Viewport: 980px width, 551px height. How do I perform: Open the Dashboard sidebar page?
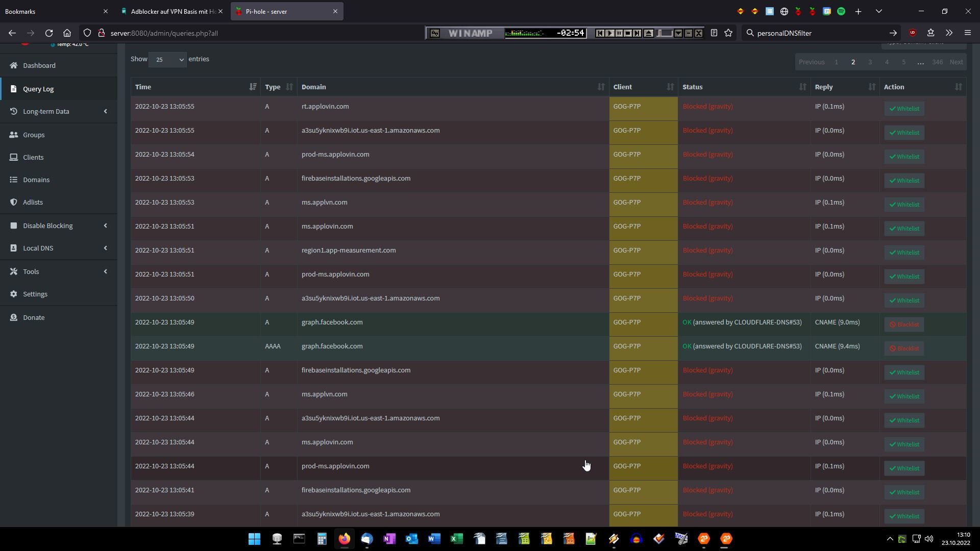39,65
